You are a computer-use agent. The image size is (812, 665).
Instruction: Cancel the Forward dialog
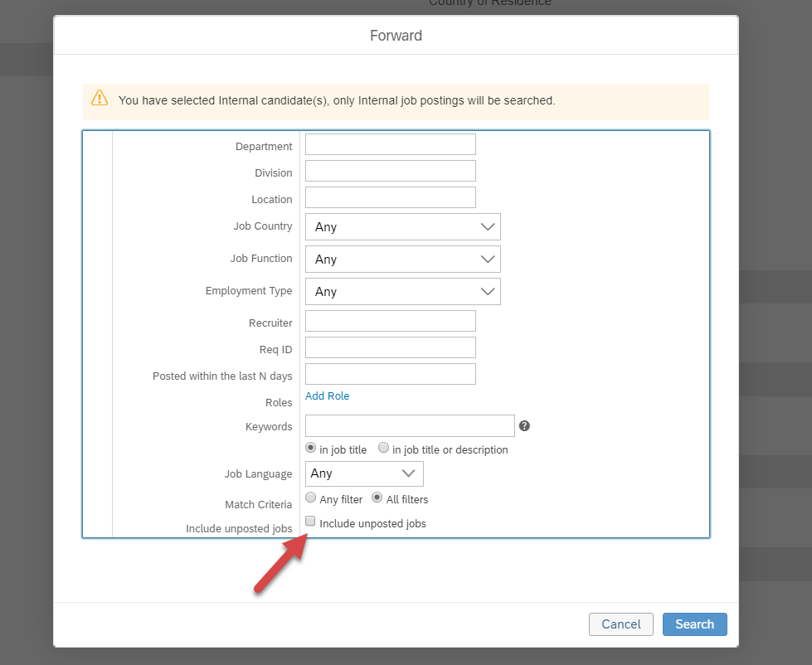pyautogui.click(x=621, y=624)
